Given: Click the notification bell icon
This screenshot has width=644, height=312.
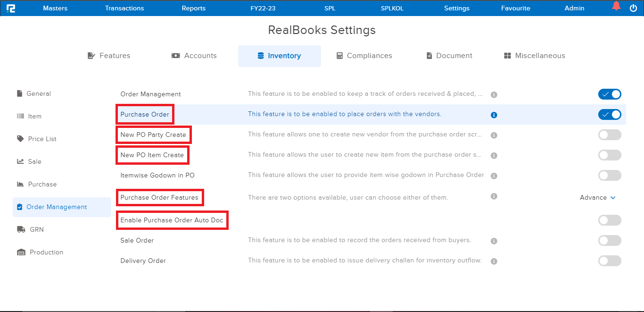Looking at the screenshot, I should tap(616, 7).
